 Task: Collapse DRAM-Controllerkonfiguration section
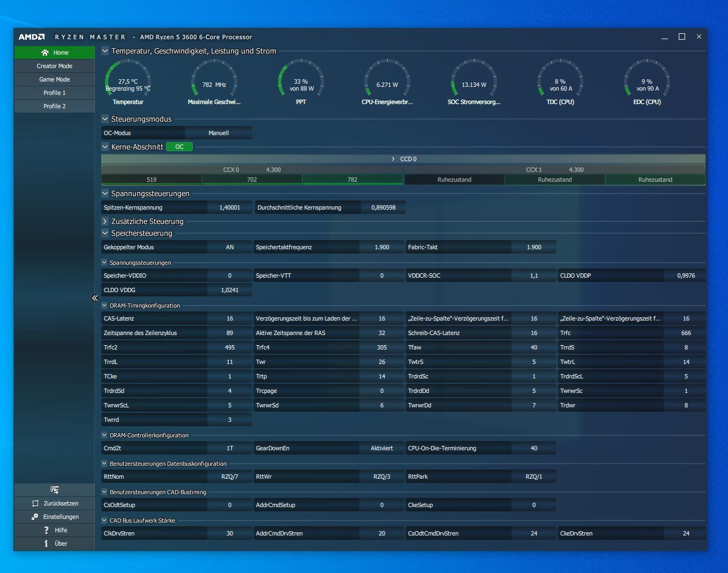104,435
